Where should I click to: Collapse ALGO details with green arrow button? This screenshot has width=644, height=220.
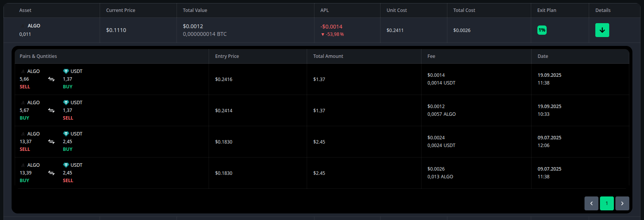click(602, 30)
